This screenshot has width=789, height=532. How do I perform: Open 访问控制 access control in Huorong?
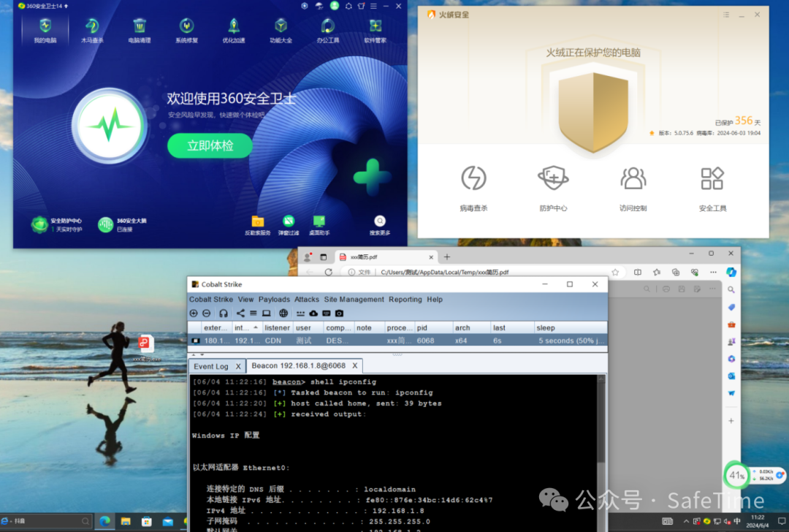pyautogui.click(x=633, y=189)
